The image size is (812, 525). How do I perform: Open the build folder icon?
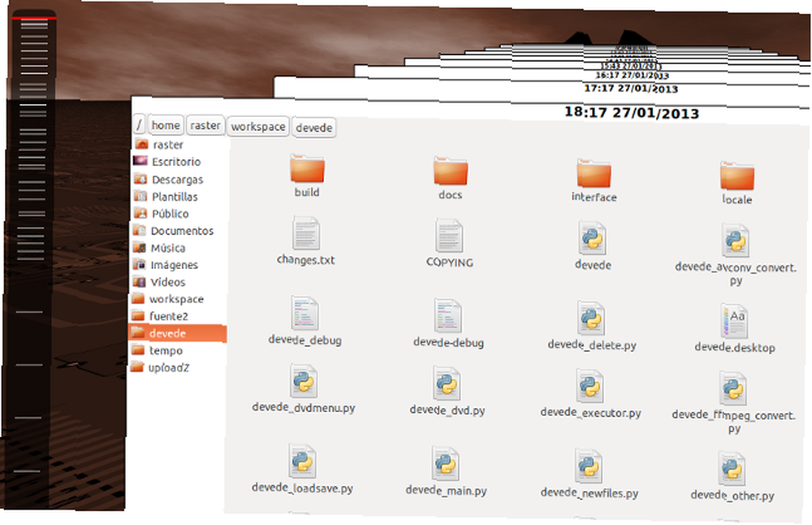point(307,168)
